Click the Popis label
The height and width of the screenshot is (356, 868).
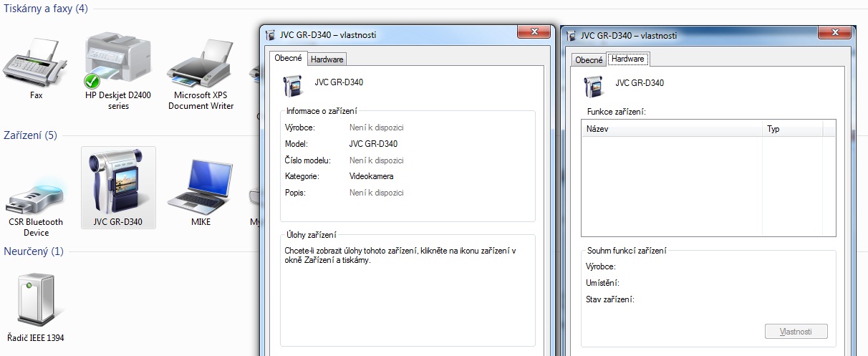tap(296, 193)
